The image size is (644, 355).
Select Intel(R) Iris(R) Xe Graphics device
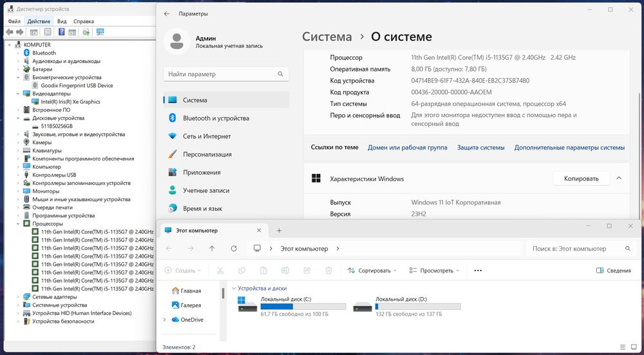click(x=71, y=102)
